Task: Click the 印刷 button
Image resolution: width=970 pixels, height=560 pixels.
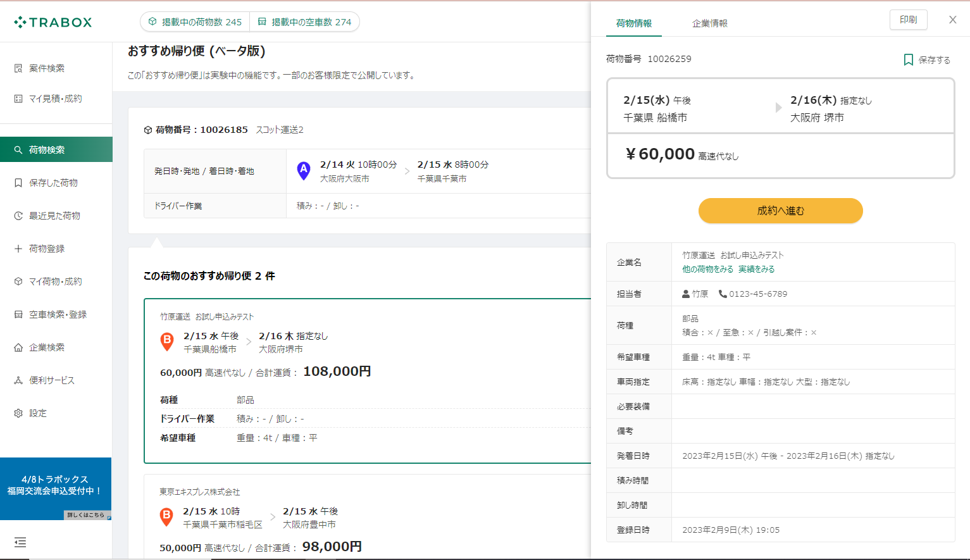Action: point(909,20)
